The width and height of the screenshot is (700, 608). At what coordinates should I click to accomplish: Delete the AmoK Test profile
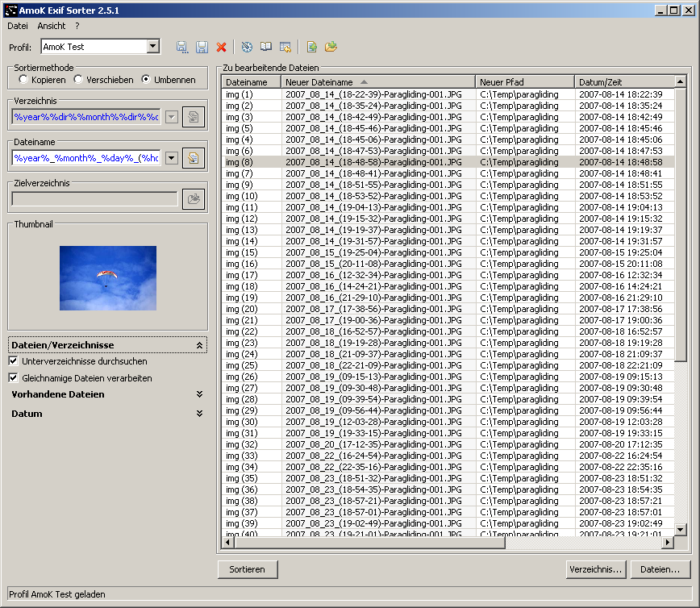tap(221, 48)
